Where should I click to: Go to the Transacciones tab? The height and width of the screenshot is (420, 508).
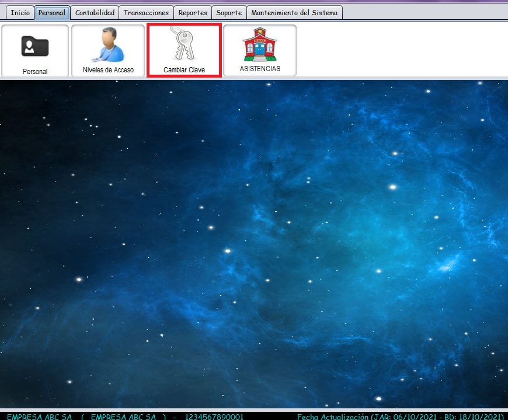146,13
